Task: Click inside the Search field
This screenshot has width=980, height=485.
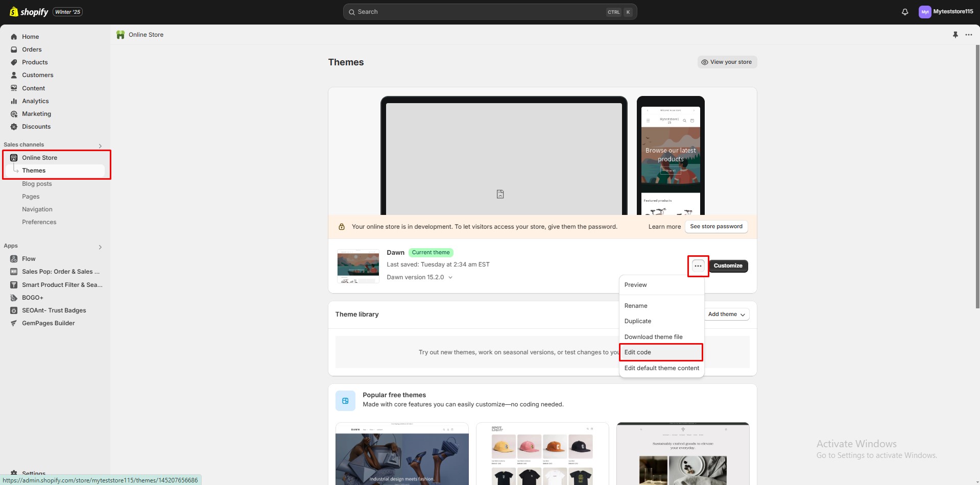Action: pyautogui.click(x=489, y=11)
